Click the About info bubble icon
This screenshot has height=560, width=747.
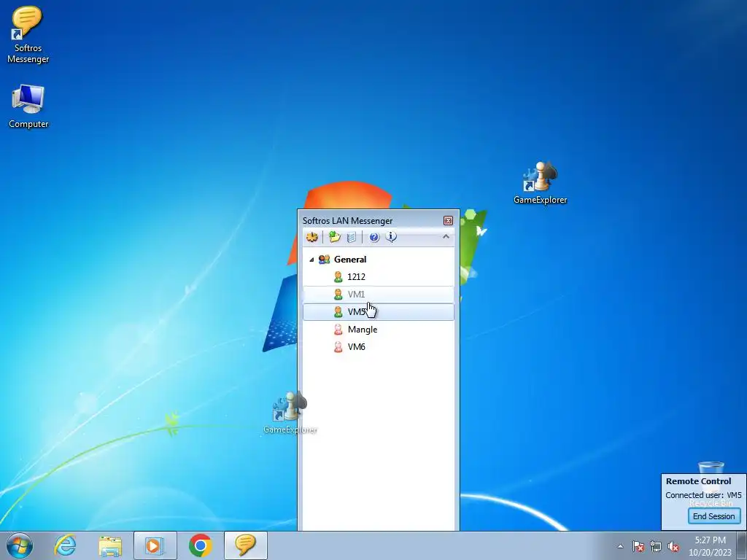[x=391, y=237]
